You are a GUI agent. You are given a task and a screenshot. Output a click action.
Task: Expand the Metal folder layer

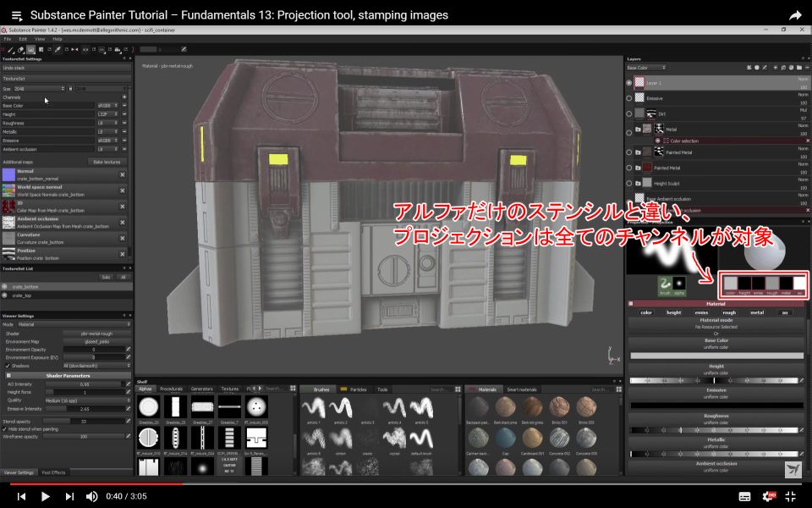638,129
